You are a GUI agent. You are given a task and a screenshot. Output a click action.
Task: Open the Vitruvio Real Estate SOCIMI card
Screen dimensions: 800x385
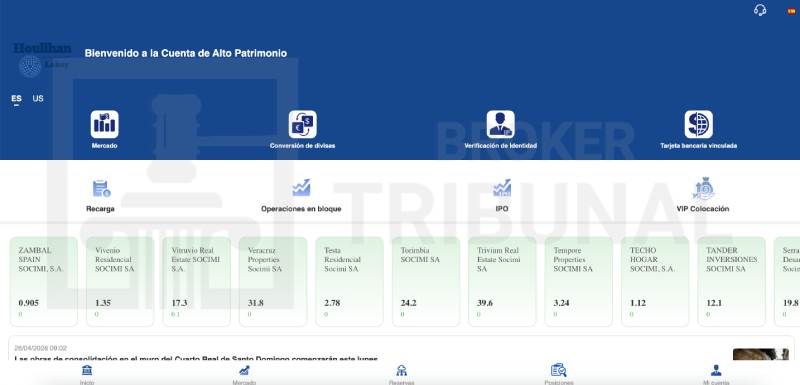coord(196,281)
